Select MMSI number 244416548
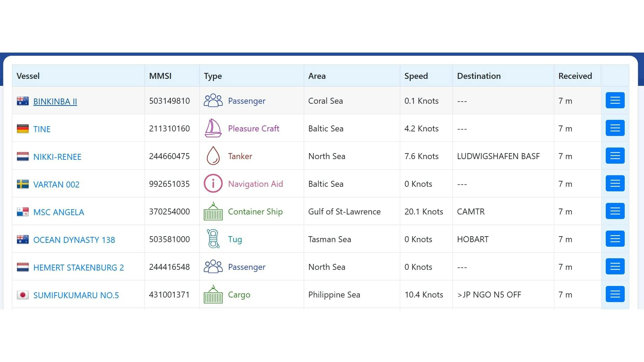Viewport: 644px width, 362px height. point(169,267)
